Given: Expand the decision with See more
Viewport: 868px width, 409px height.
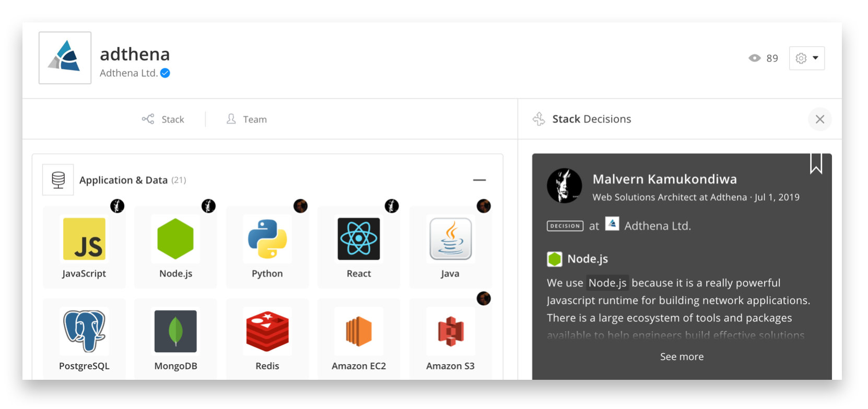Looking at the screenshot, I should pos(682,357).
